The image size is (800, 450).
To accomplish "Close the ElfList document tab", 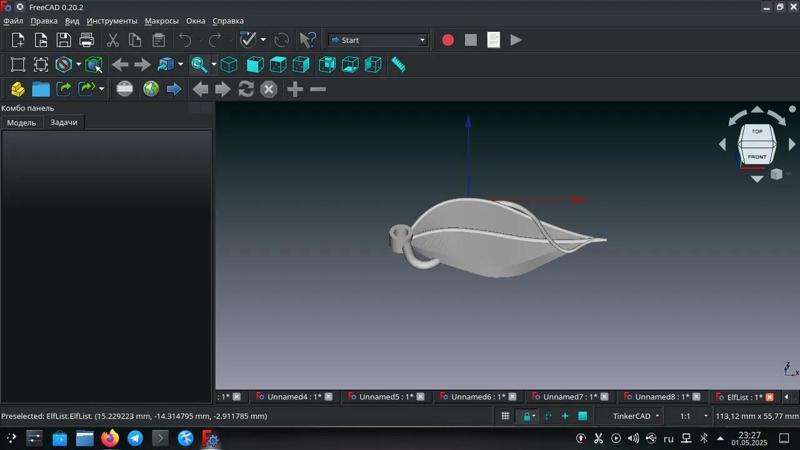I will (x=769, y=397).
